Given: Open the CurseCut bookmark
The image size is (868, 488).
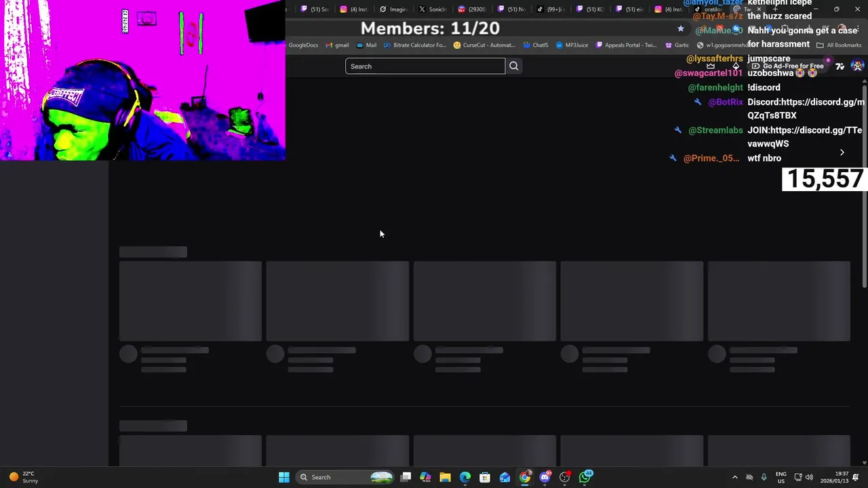Looking at the screenshot, I should click(484, 45).
